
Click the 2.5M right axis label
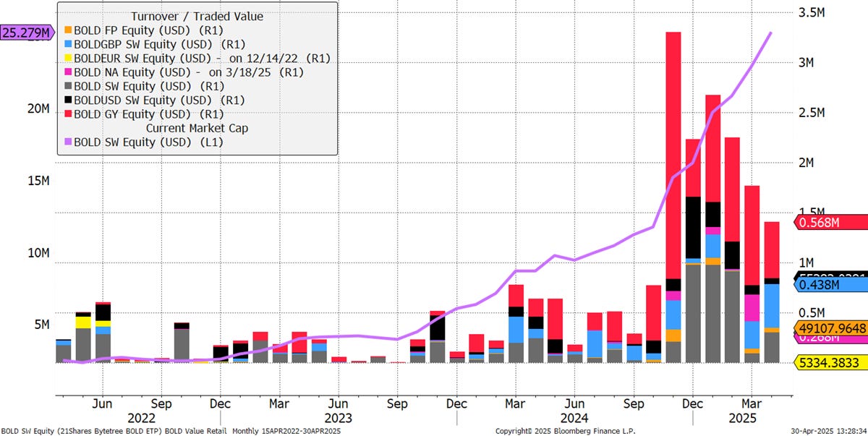pyautogui.click(x=812, y=113)
